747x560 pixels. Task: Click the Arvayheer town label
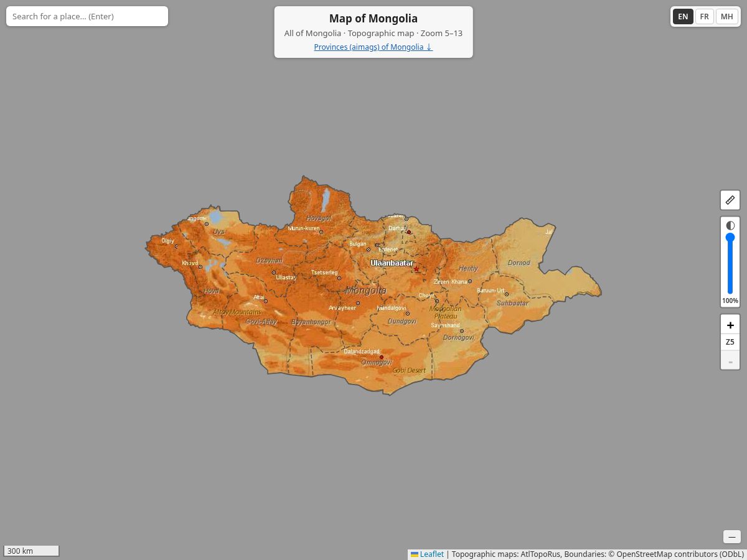[342, 308]
